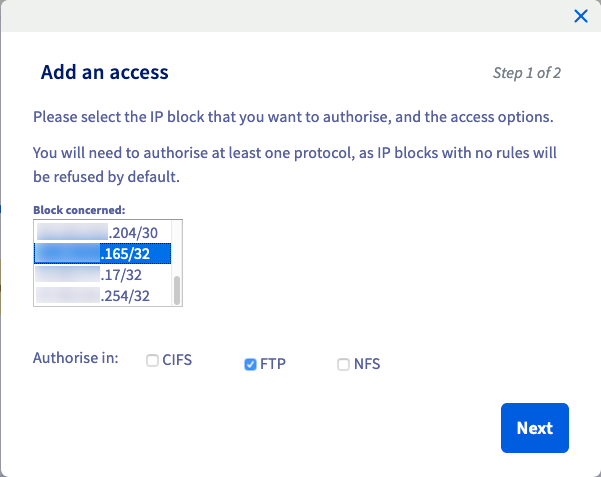Click the FTP text label
Viewport: 601px width, 477px height.
click(273, 364)
